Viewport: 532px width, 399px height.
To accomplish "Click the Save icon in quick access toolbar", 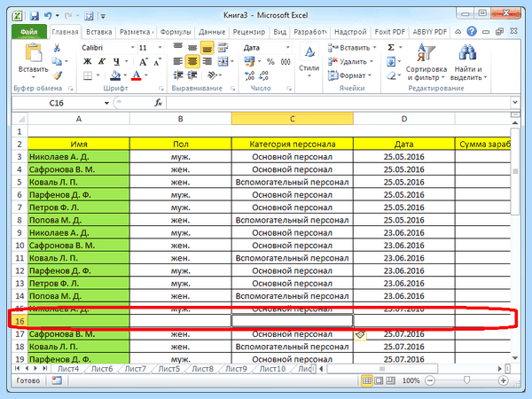I will tap(35, 16).
